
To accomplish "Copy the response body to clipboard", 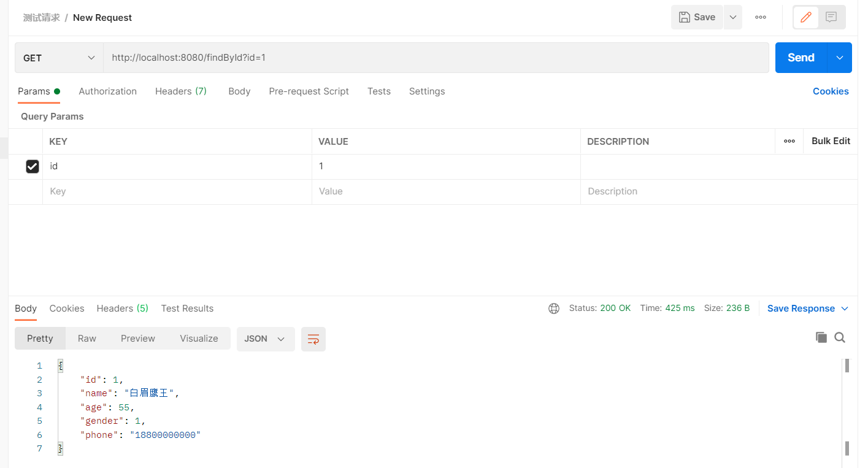I will tap(821, 337).
